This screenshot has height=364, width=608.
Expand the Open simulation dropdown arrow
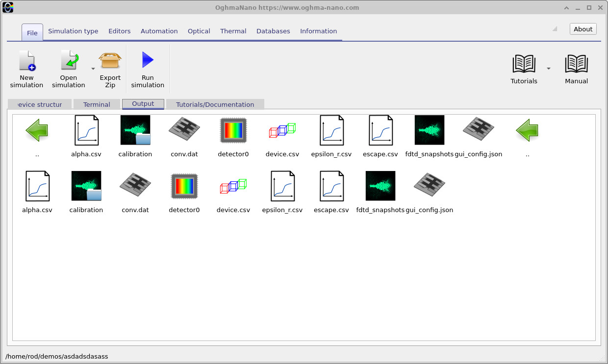click(93, 69)
